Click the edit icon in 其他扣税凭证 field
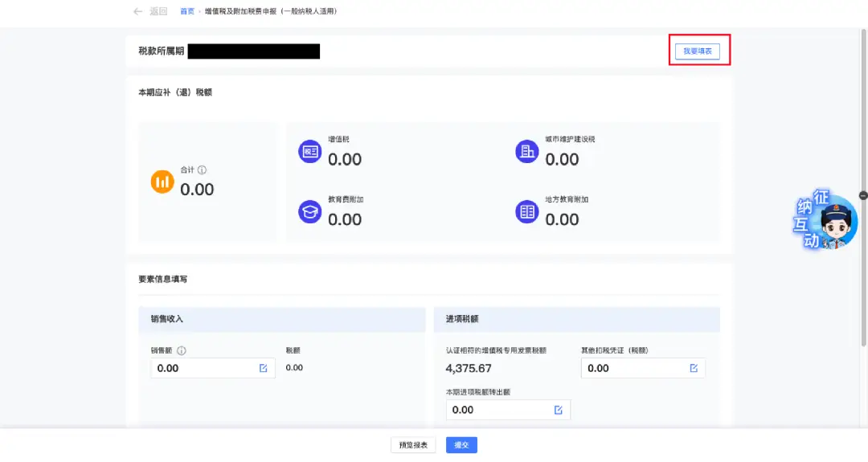868x462 pixels. (694, 368)
